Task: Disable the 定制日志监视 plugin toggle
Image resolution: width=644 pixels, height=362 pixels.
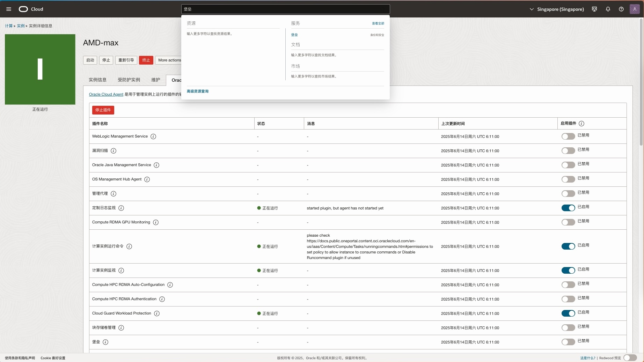Action: tap(568, 208)
